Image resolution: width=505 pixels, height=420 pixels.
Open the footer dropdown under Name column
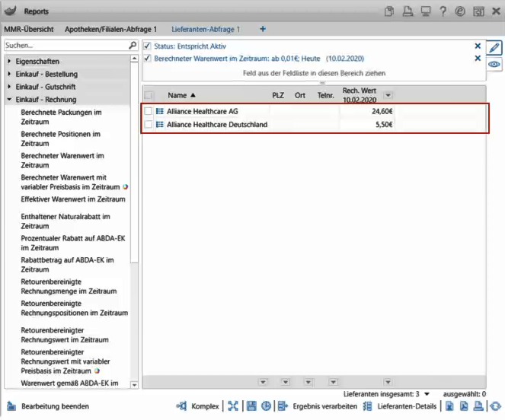(263, 382)
